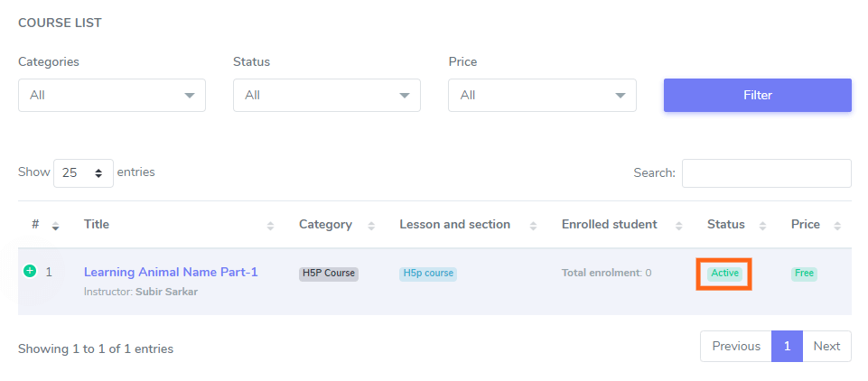Change the Show entries count selector

pos(83,172)
